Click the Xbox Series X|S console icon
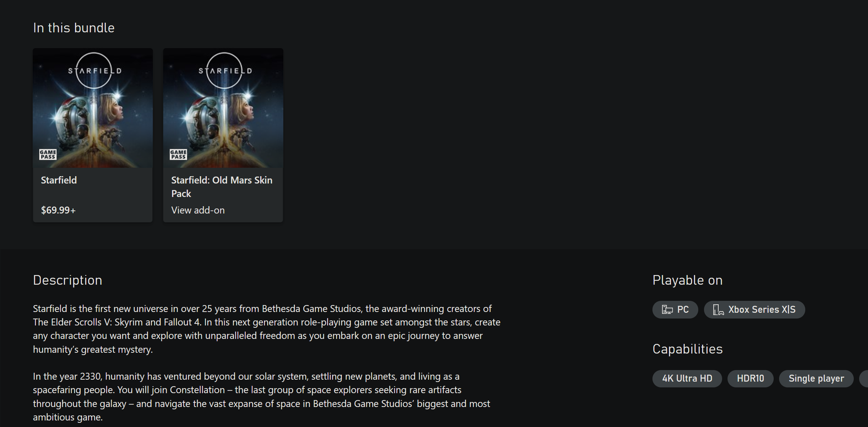The image size is (868, 427). click(718, 310)
